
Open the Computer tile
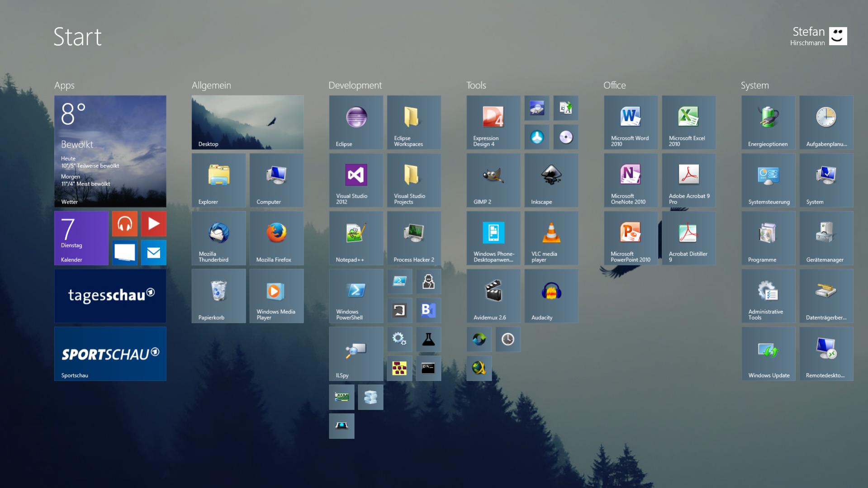[276, 180]
